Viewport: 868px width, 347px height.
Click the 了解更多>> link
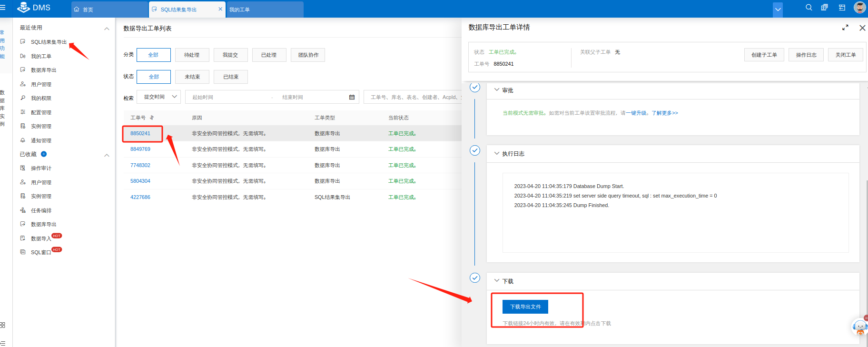point(665,113)
